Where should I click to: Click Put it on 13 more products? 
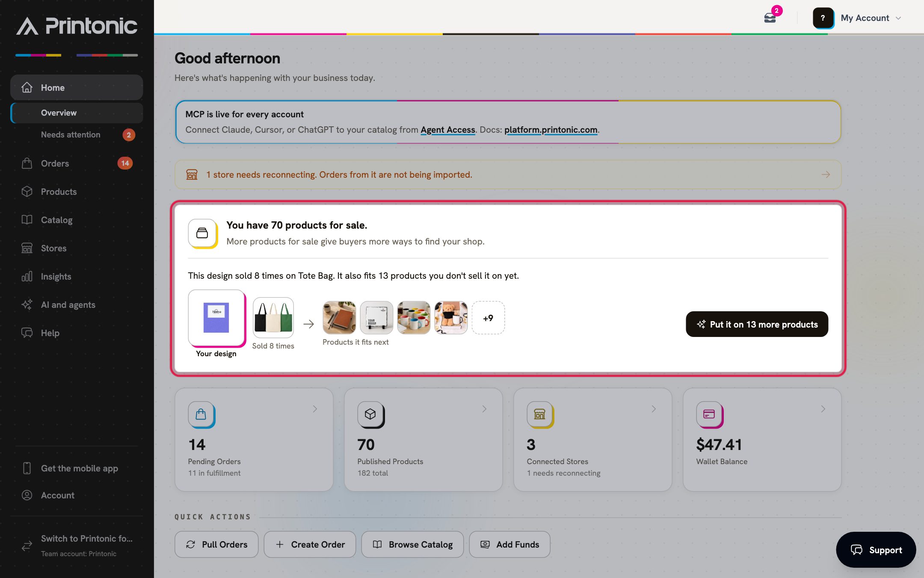pyautogui.click(x=757, y=324)
